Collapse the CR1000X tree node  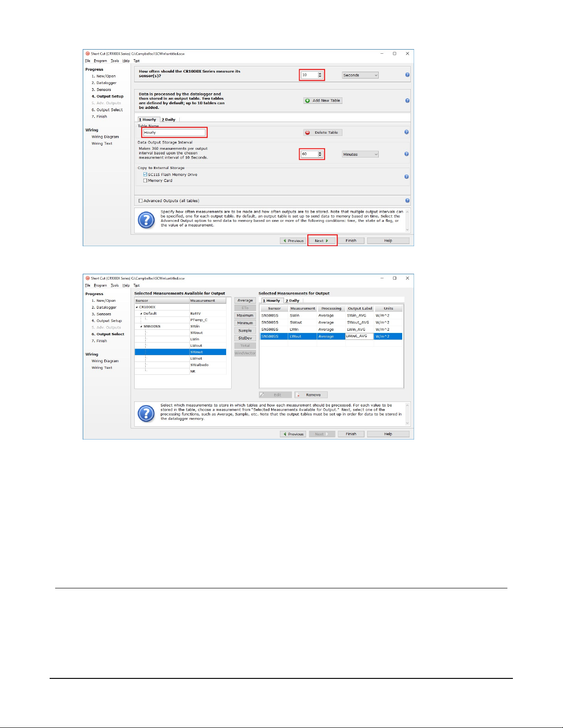(x=136, y=307)
